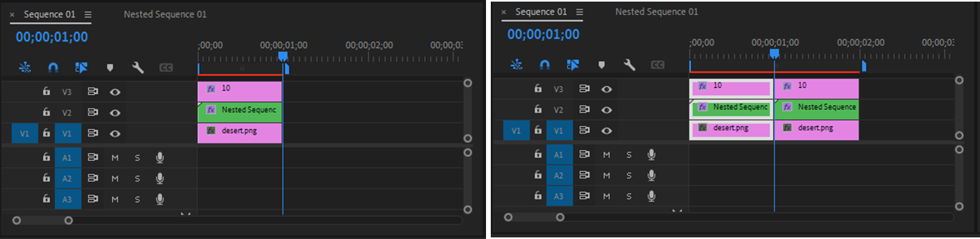Viewport: 980px width, 239px height.
Task: Click the horizontal zoom scrollbar in right timeline
Action: [x=534, y=217]
